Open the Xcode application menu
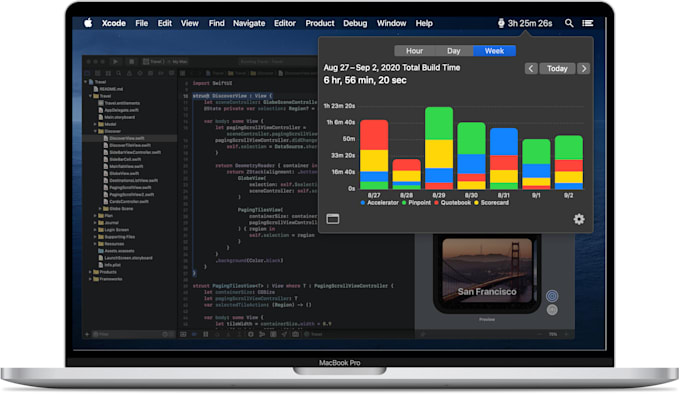The image size is (680, 395). coord(114,23)
